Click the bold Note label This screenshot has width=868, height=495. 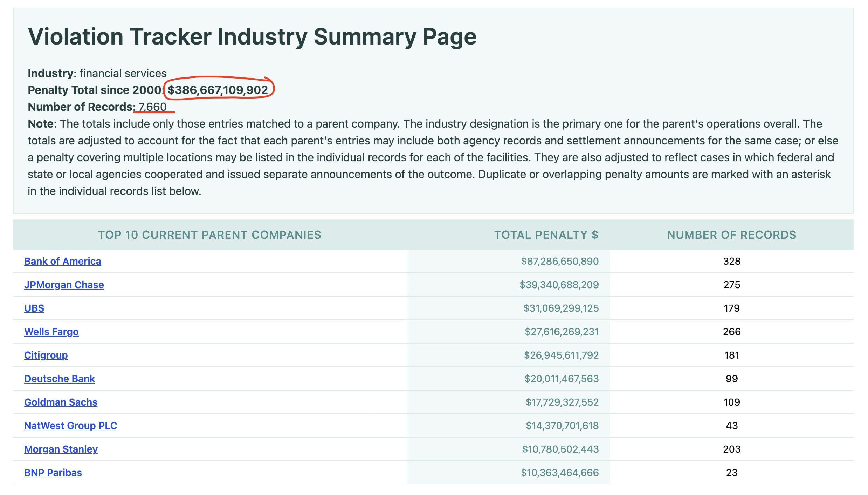41,124
